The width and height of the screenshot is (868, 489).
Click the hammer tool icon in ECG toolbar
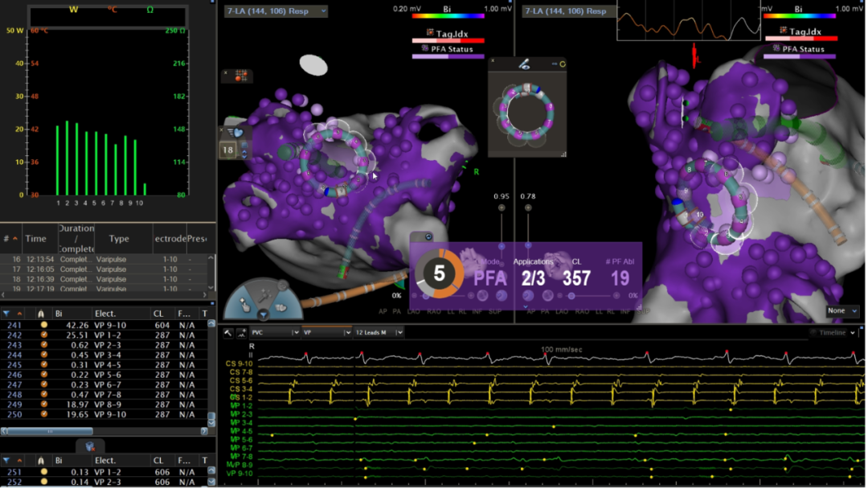pos(228,333)
